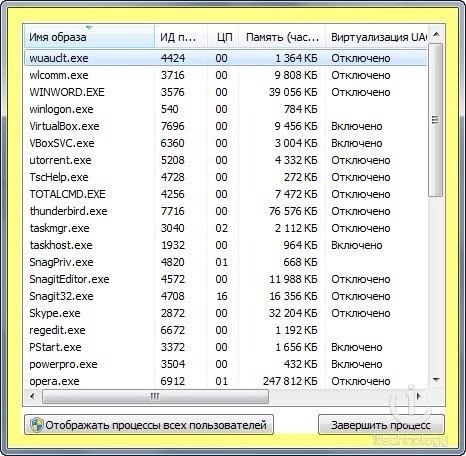This screenshot has width=466, height=456.
Task: Sort by the Имя образа column header
Action: click(89, 37)
